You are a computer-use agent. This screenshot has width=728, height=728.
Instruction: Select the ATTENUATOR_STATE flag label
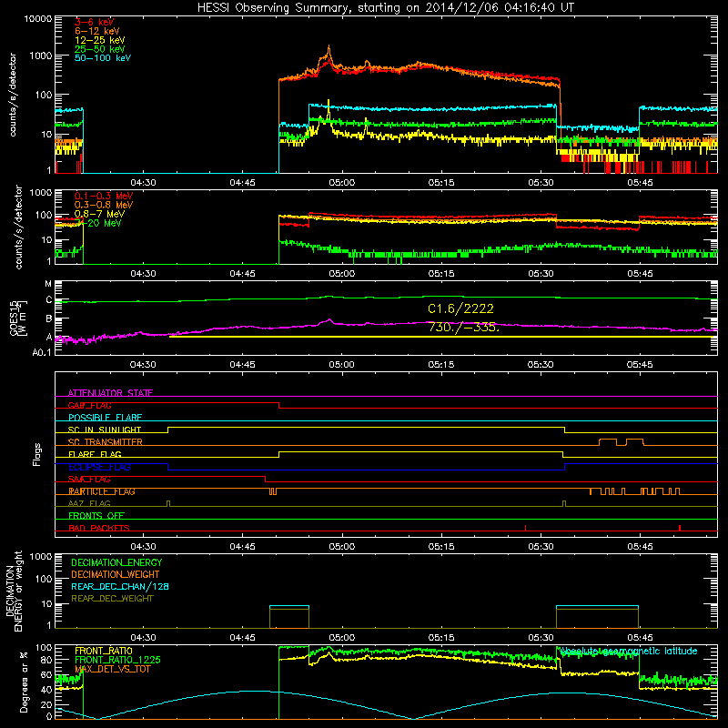pyautogui.click(x=110, y=393)
